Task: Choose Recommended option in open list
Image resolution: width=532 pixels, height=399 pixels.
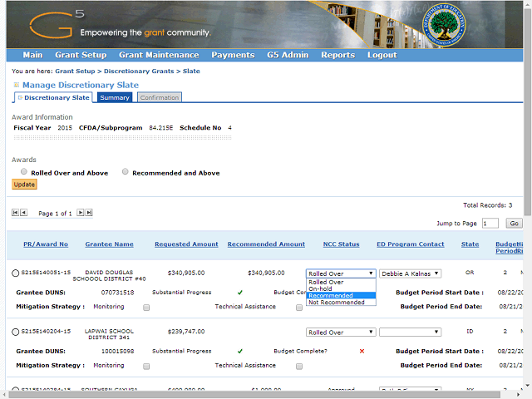Action: (341, 296)
